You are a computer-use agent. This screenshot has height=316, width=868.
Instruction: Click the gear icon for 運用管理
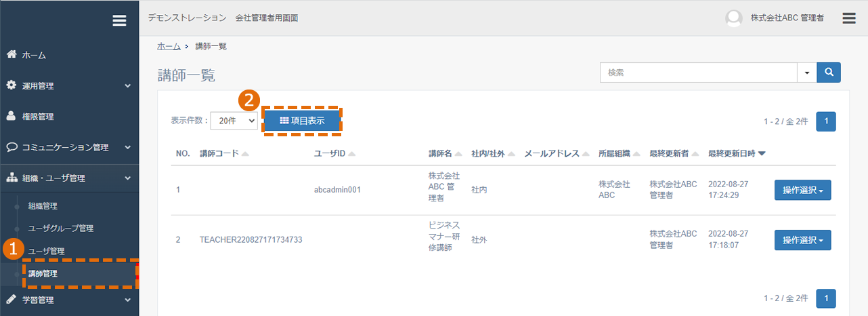(x=12, y=85)
